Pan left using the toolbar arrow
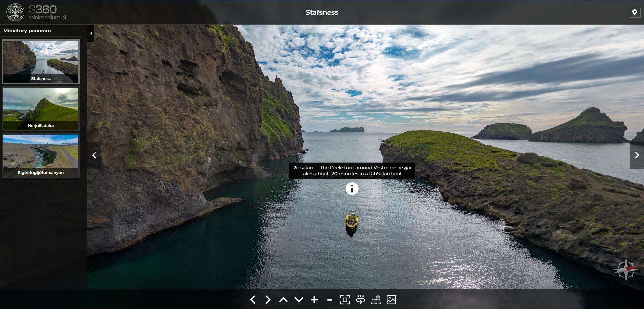 coord(253,300)
